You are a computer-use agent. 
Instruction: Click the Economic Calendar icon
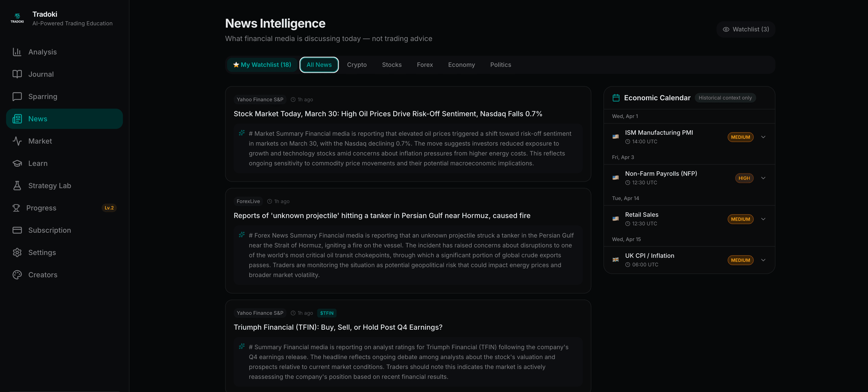tap(616, 98)
